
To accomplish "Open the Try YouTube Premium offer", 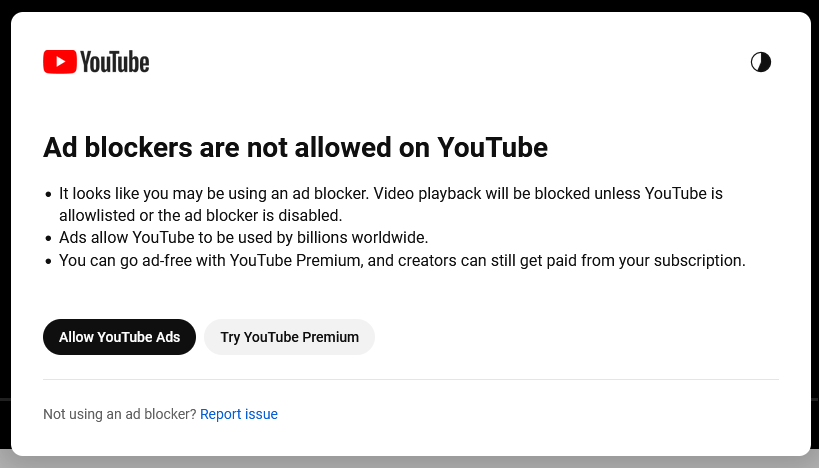I will (x=289, y=337).
